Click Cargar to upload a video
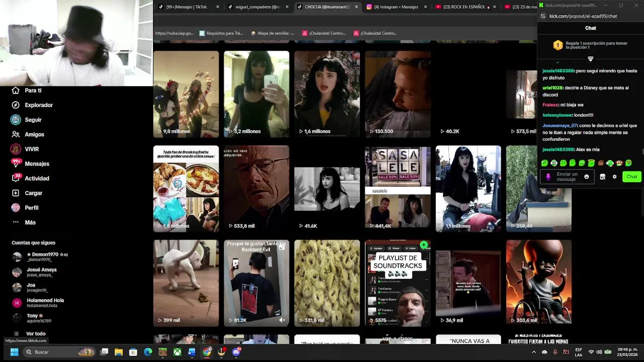 click(x=27, y=193)
